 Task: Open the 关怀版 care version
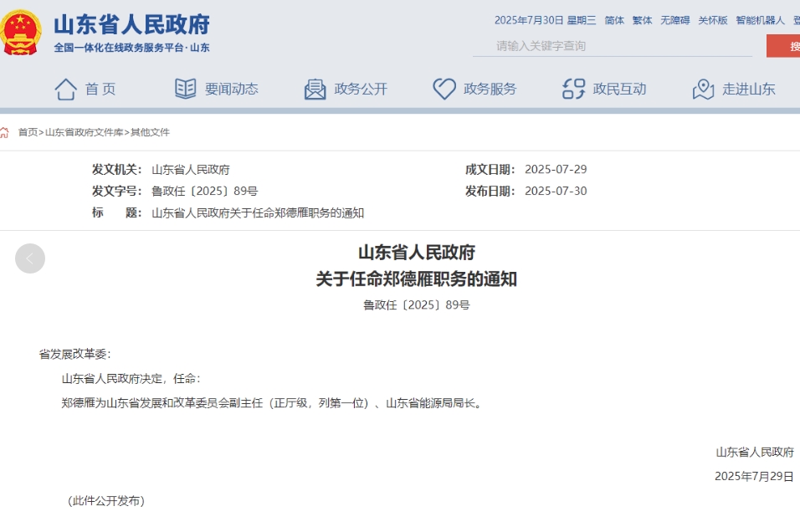(x=713, y=20)
